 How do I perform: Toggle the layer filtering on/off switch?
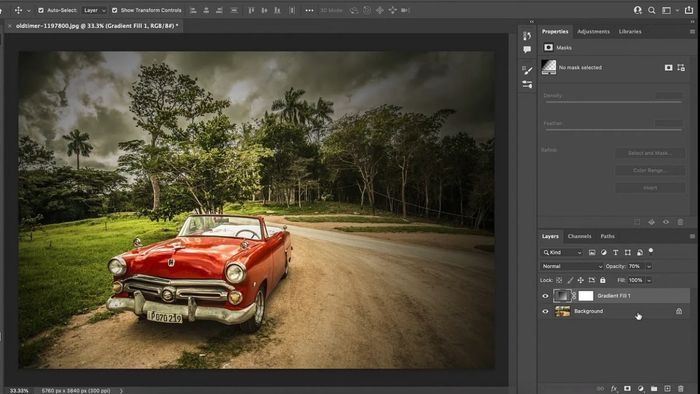point(651,251)
